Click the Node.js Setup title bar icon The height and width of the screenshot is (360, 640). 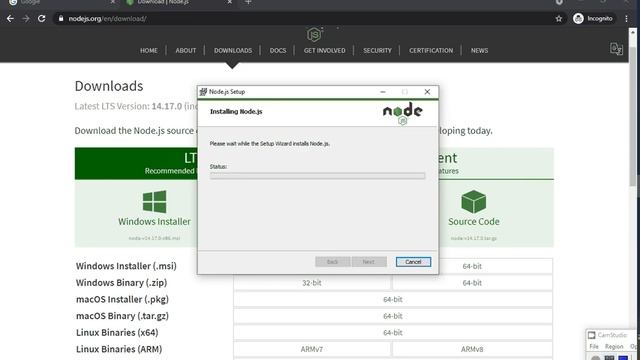click(203, 92)
